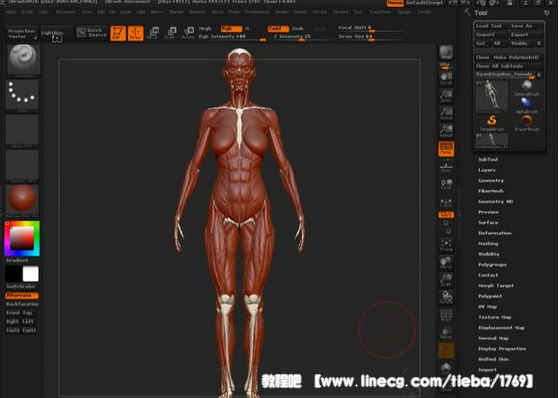Open the Preferences menu

[257, 12]
